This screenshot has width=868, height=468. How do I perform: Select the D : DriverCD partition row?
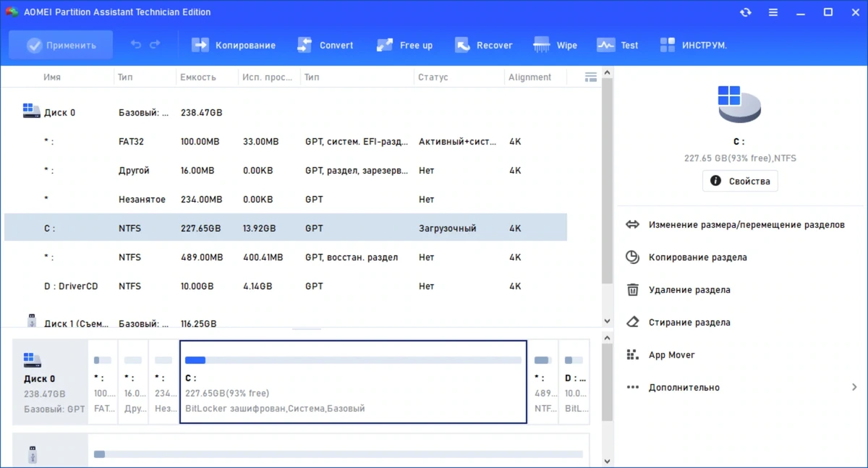click(x=286, y=286)
